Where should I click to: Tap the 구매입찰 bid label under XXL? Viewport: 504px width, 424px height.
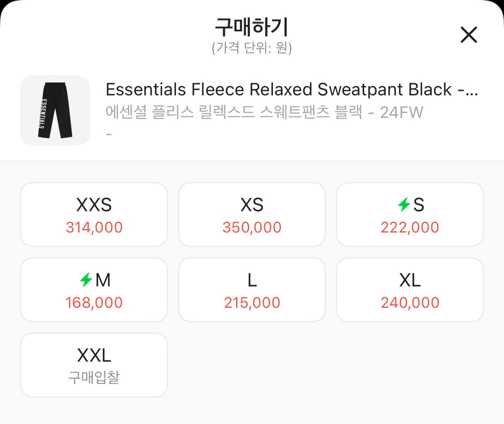point(94,377)
